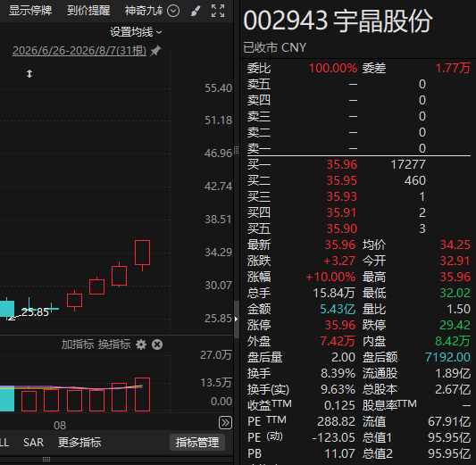
Task: Click the PE (动) value -123.05
Action: (x=334, y=437)
